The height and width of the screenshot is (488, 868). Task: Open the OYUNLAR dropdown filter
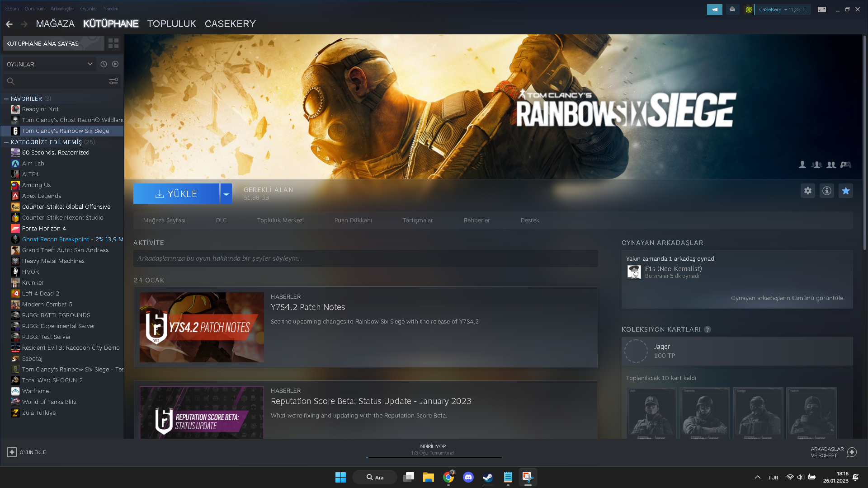click(x=49, y=64)
